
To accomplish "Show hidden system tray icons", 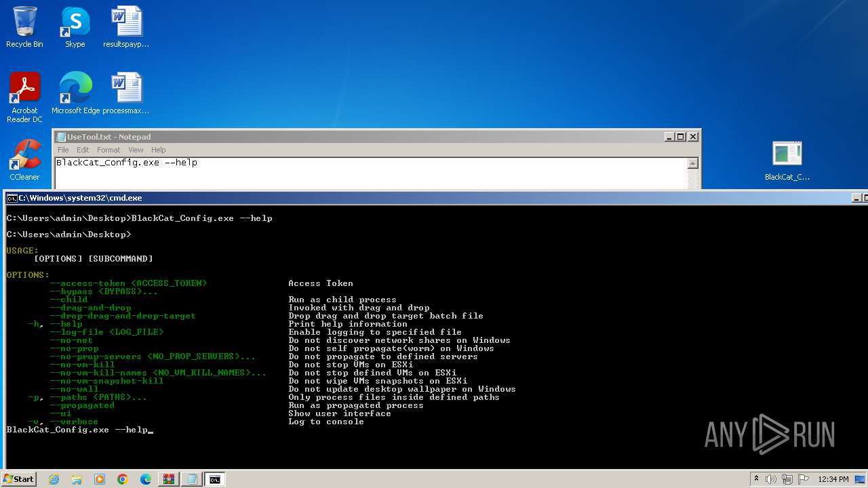I will click(756, 479).
